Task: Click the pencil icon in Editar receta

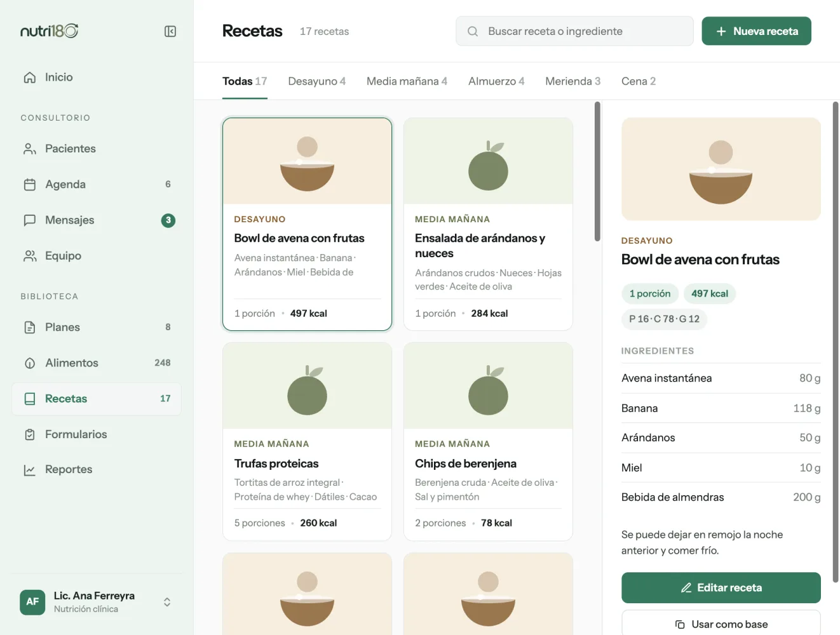Action: [x=686, y=588]
